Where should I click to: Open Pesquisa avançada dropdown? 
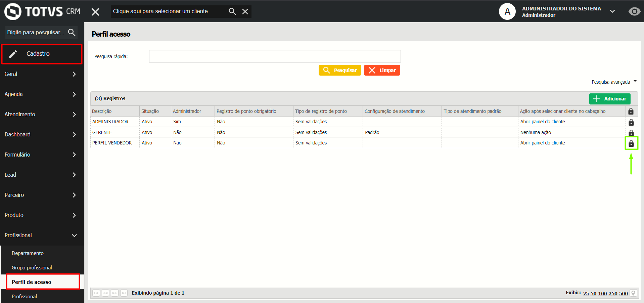(x=614, y=82)
